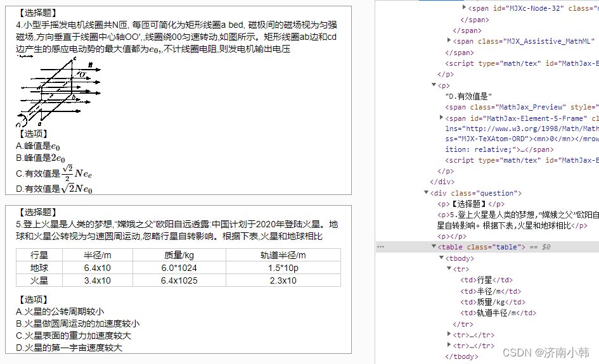Image resolution: width=599 pixels, height=364 pixels.
Task: Click option A.火星的公转周期较小
Action: point(60,311)
